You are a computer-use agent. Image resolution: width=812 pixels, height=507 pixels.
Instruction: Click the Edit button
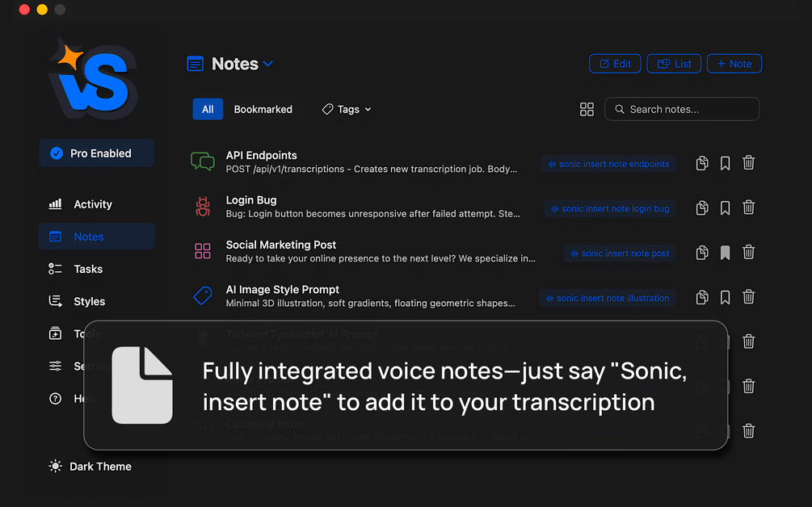point(615,64)
